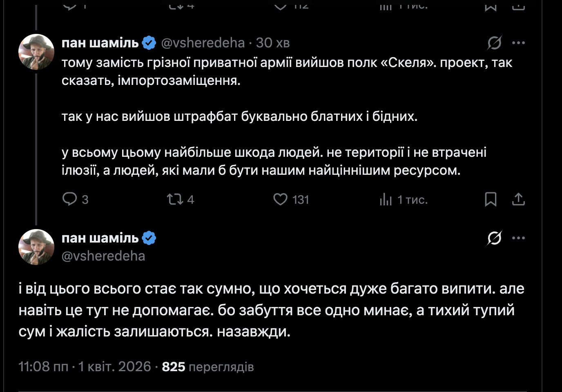Click author avatar of the main tweet

tap(36, 247)
